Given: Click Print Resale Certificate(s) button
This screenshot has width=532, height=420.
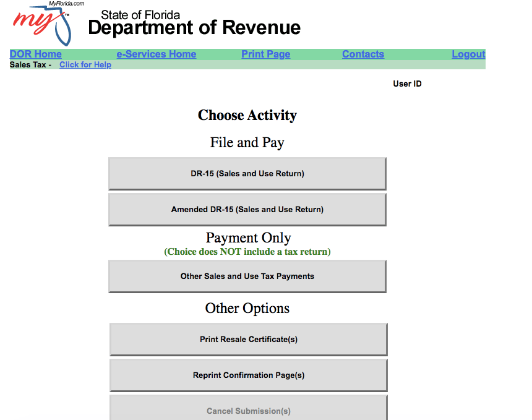Looking at the screenshot, I should (248, 339).
